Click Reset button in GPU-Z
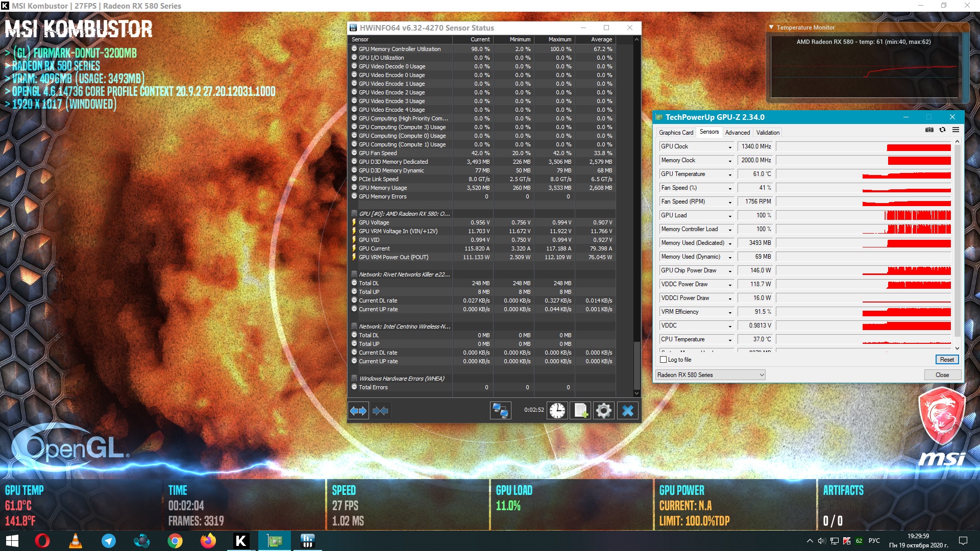The height and width of the screenshot is (551, 980). (947, 360)
